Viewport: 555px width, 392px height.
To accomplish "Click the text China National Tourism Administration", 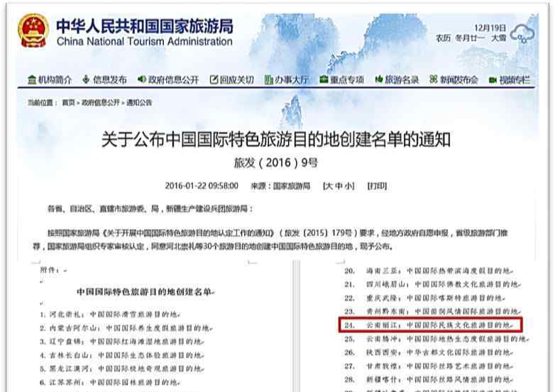I will point(144,41).
